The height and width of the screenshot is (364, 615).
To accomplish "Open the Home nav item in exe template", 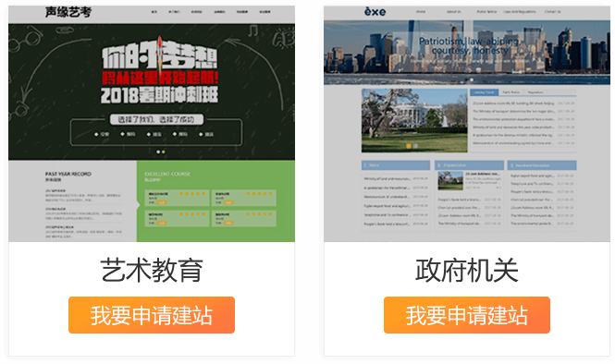I will point(421,12).
